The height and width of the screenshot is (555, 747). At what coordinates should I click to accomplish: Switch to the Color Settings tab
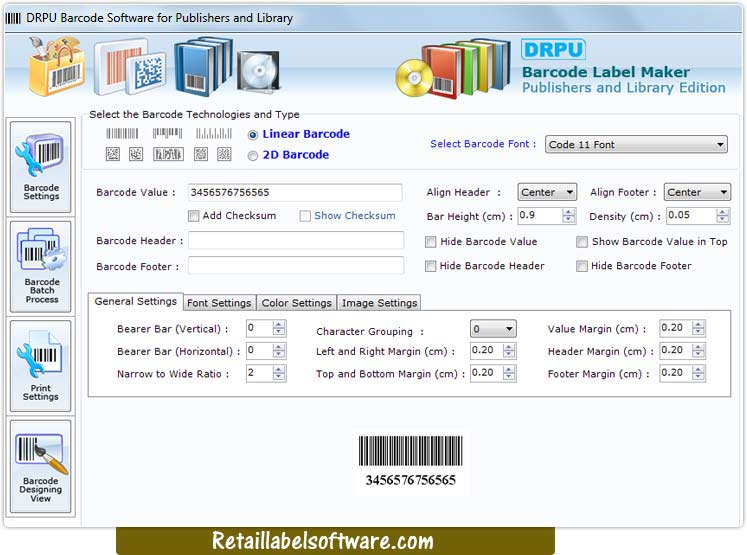pos(296,303)
